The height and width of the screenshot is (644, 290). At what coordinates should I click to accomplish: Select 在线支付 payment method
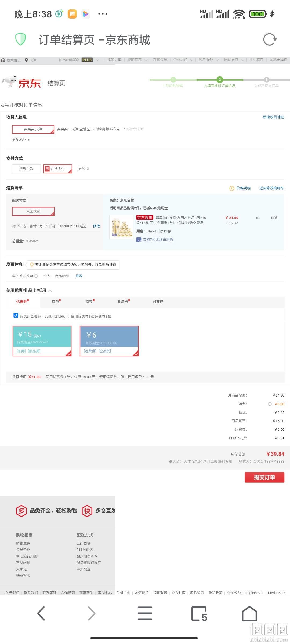58,169
